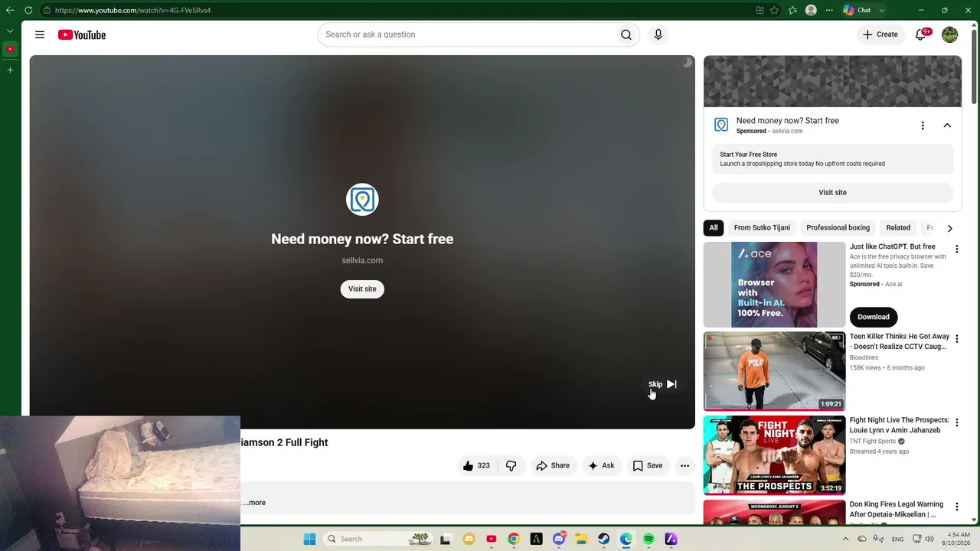Open Discord from the taskbar
This screenshot has height=551, width=980.
(x=559, y=539)
